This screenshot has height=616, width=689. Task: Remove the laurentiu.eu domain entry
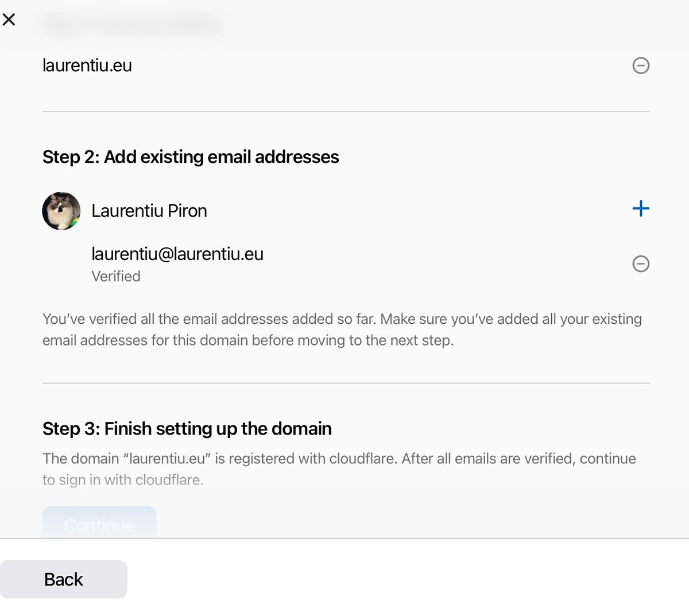(641, 65)
